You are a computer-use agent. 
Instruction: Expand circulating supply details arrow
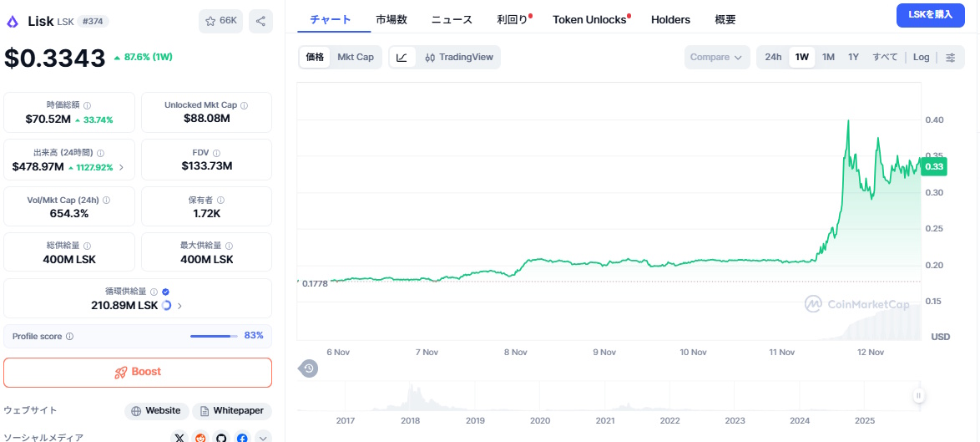coord(180,306)
